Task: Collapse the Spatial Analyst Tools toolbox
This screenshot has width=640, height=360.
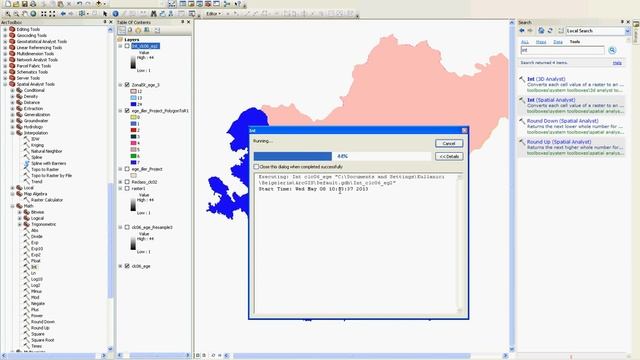Action: 5,84
